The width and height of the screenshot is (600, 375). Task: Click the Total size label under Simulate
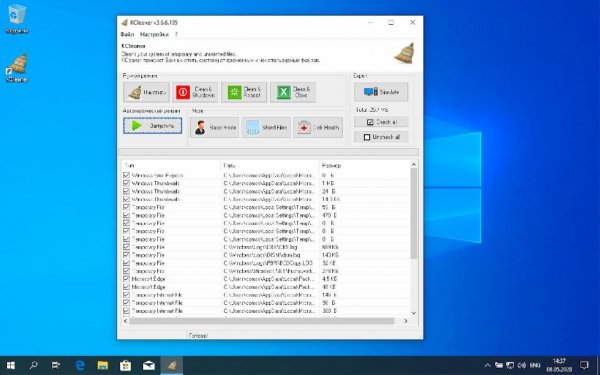pos(372,110)
